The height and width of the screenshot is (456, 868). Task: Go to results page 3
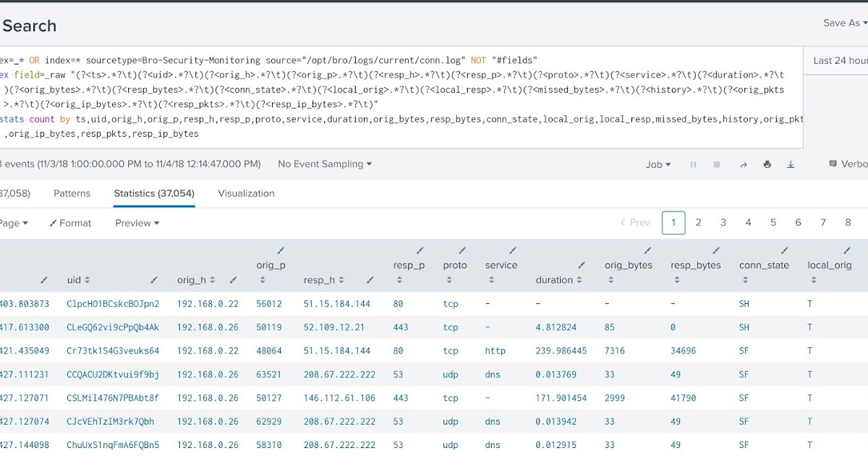point(723,222)
